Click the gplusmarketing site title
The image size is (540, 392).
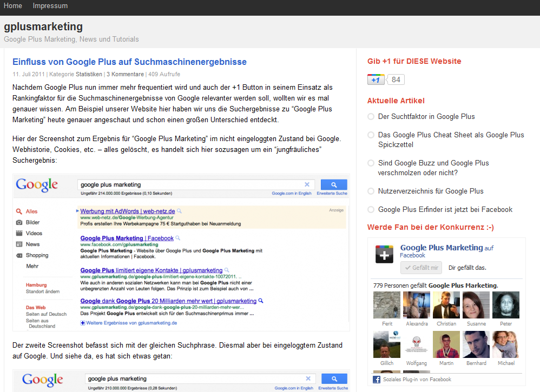pos(43,26)
